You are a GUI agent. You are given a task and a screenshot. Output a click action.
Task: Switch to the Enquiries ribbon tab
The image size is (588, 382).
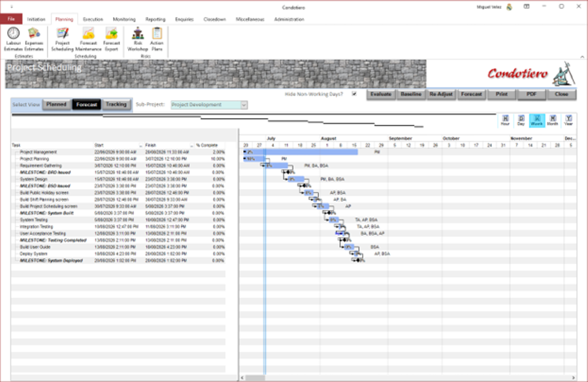pos(184,19)
